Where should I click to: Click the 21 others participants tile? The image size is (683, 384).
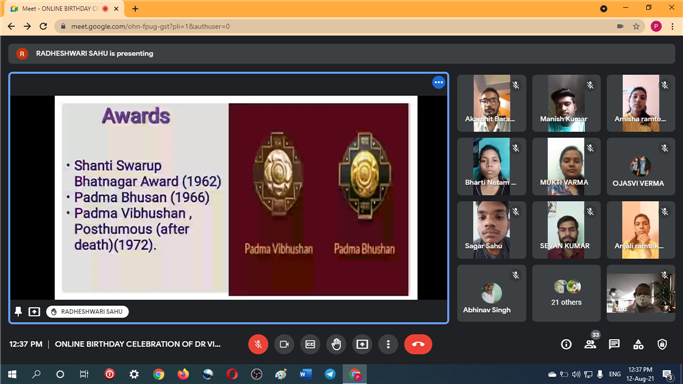(x=566, y=293)
